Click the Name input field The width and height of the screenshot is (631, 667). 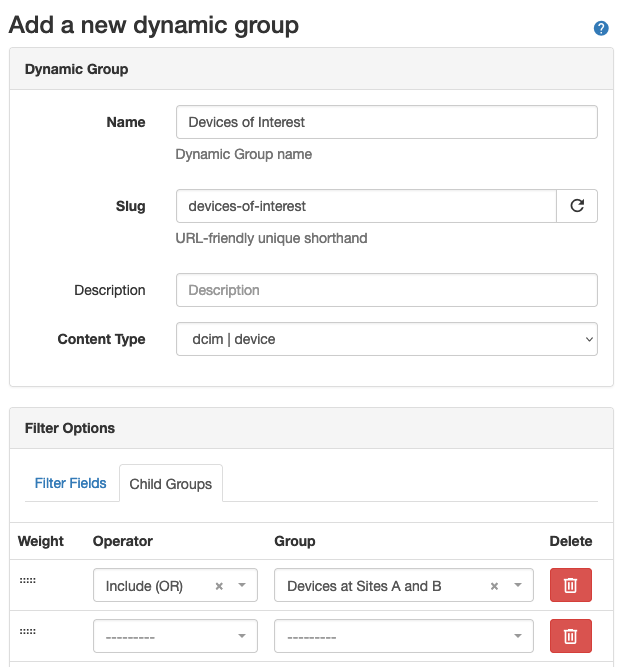tap(386, 122)
